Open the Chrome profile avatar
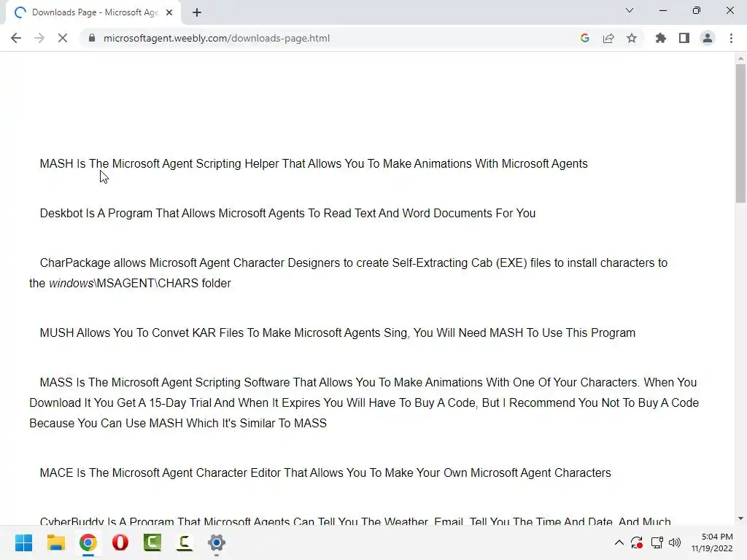This screenshot has width=747, height=560. click(x=708, y=38)
